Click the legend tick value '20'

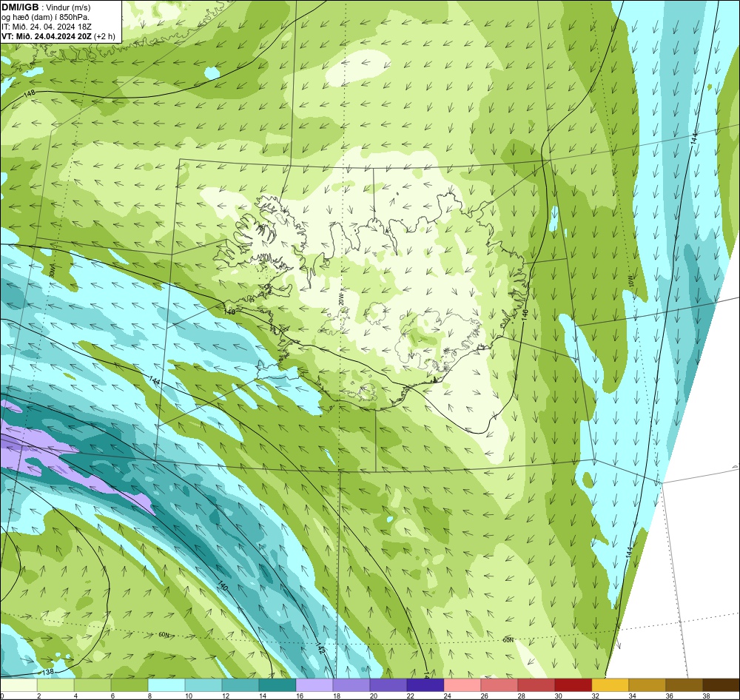[372, 696]
